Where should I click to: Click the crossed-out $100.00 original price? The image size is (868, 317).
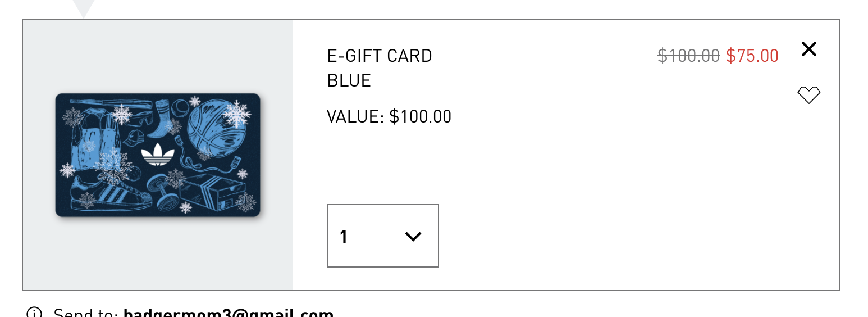[x=688, y=56]
